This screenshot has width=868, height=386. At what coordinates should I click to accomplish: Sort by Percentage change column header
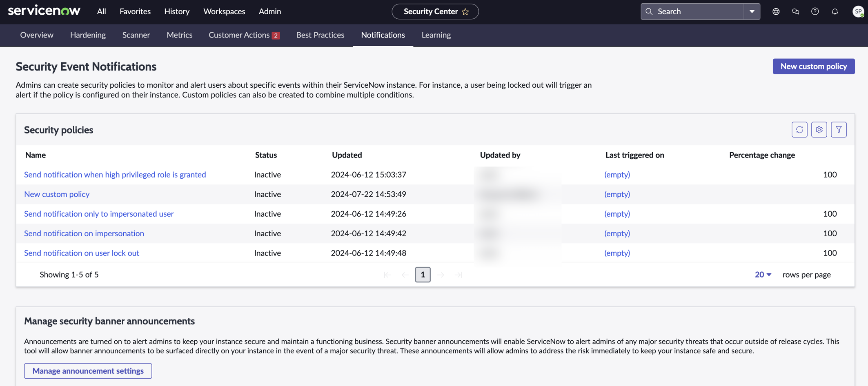(x=762, y=155)
